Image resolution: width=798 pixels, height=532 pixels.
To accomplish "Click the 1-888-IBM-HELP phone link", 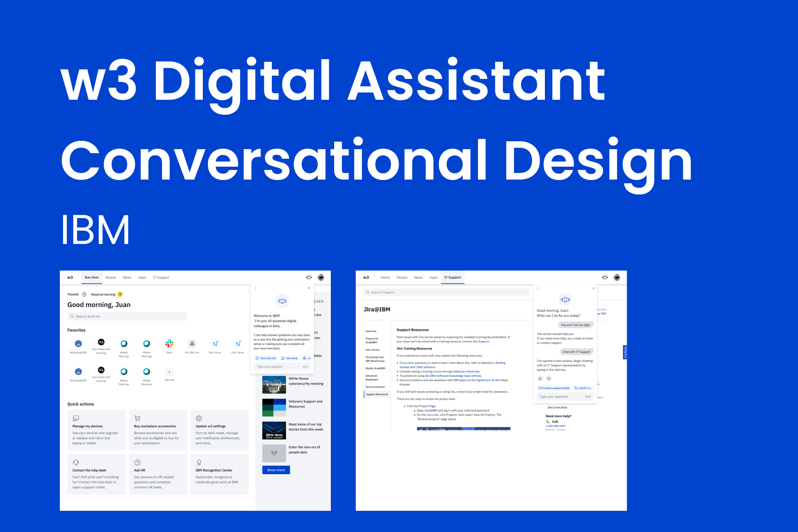I will pos(555,426).
